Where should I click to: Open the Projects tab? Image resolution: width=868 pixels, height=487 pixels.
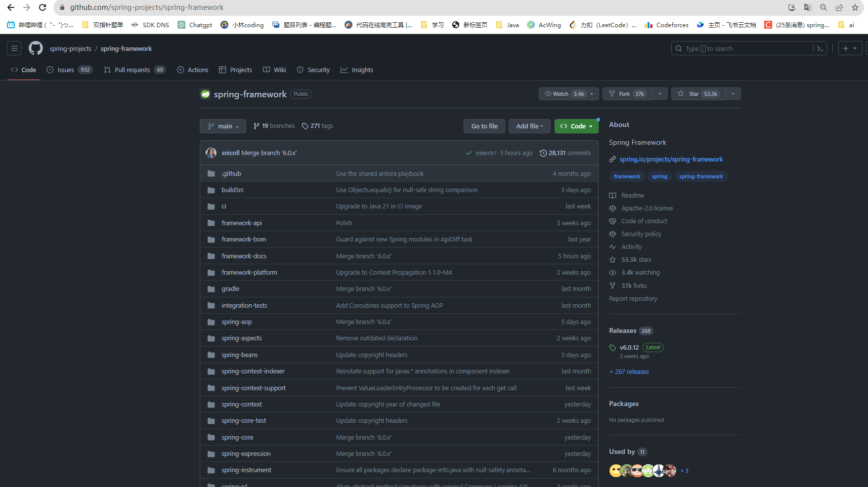click(x=236, y=70)
